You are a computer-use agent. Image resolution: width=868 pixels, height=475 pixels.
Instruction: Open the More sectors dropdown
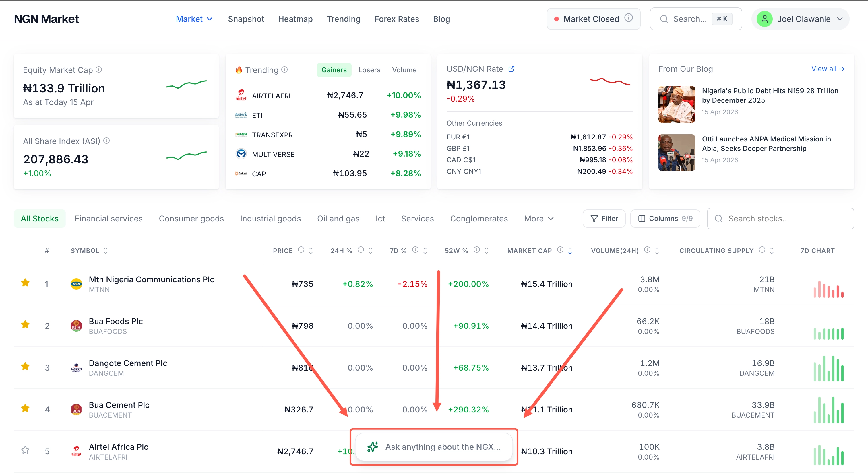538,219
